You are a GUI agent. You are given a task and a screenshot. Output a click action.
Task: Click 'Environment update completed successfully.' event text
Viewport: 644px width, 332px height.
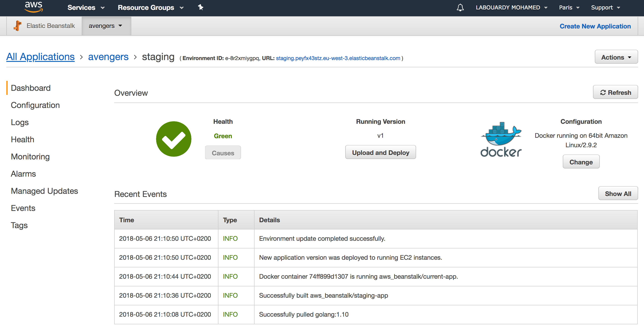coord(322,238)
